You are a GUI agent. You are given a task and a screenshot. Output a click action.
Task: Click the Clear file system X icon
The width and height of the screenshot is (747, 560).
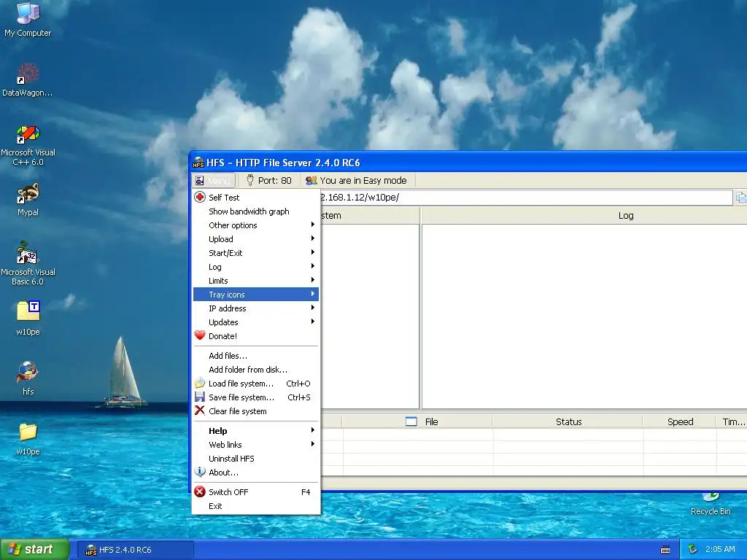tap(200, 411)
